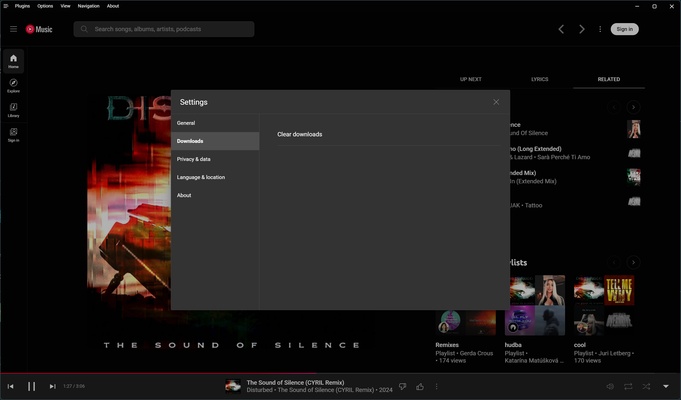Toggle repeat mode
This screenshot has height=400, width=681.
click(628, 386)
